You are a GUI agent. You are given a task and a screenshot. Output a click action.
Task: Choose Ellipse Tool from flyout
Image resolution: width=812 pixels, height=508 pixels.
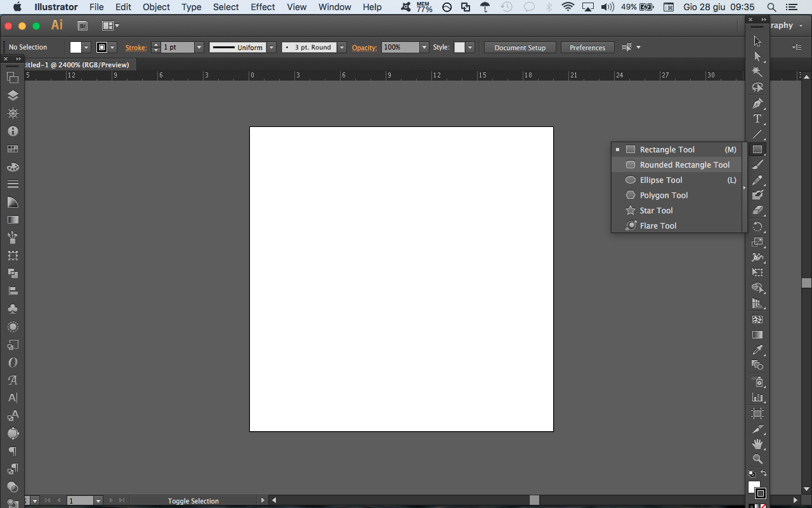pyautogui.click(x=677, y=180)
